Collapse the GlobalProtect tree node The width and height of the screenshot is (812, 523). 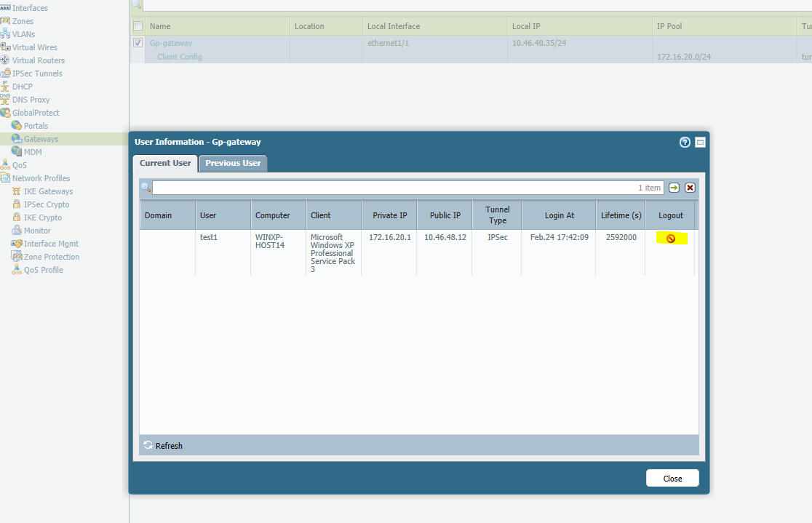5,113
